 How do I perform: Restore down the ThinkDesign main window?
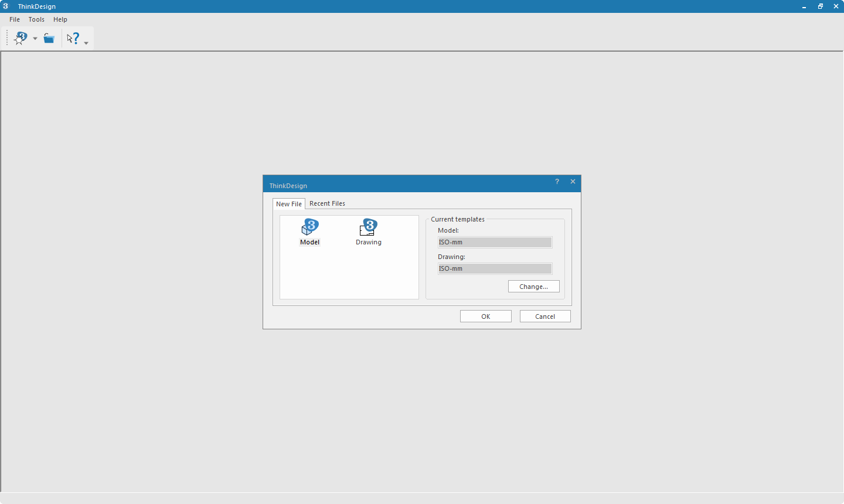(x=821, y=6)
